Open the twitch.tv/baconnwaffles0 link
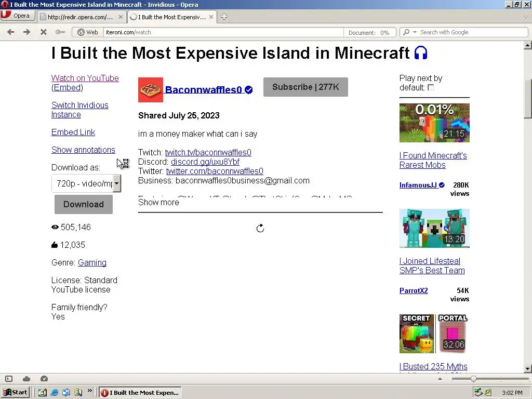 [208, 152]
